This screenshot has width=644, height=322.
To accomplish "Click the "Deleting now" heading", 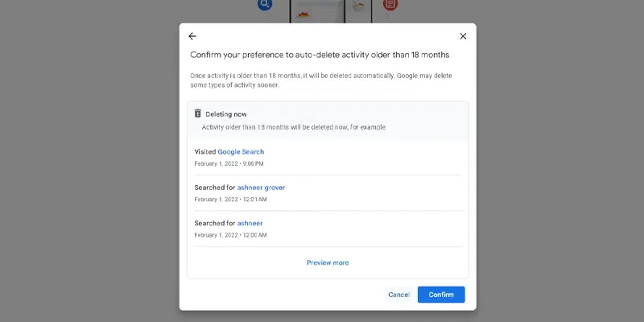I will click(x=226, y=114).
